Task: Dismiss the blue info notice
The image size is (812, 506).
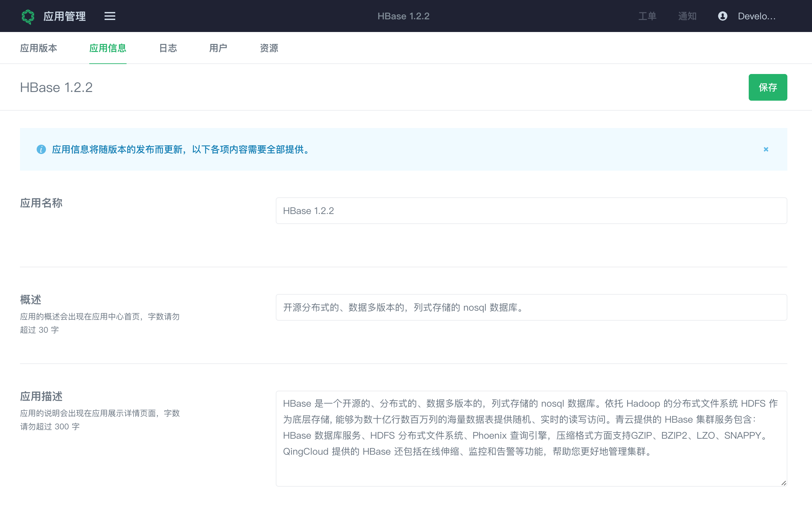Action: [x=765, y=149]
